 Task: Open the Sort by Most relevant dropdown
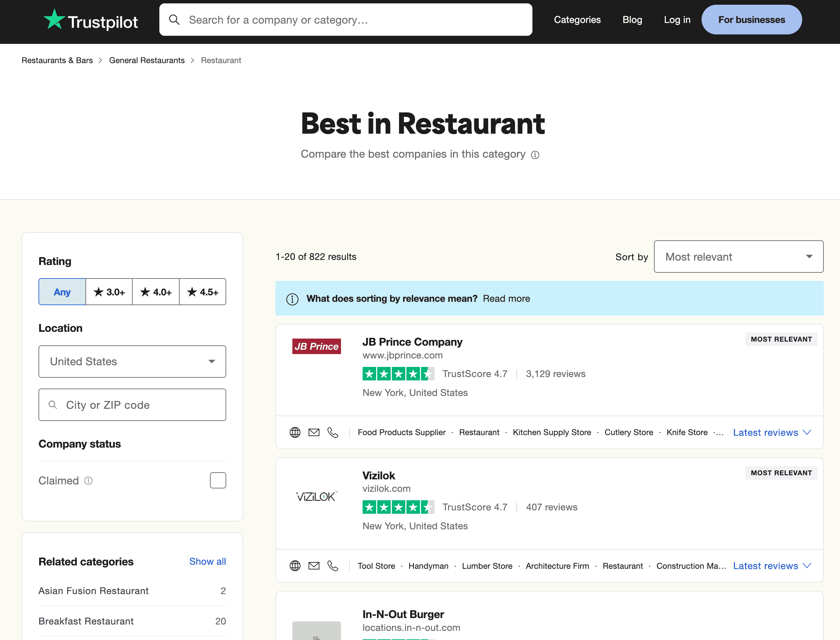click(738, 257)
